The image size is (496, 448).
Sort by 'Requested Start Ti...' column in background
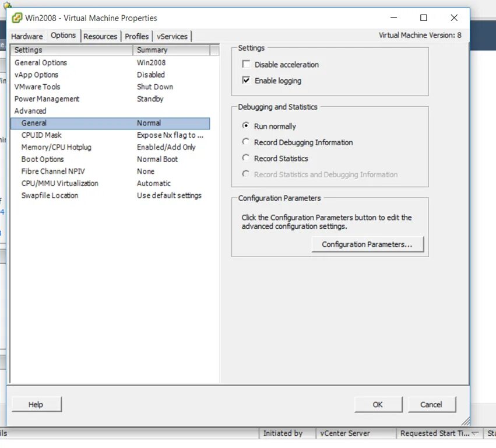[x=439, y=433]
